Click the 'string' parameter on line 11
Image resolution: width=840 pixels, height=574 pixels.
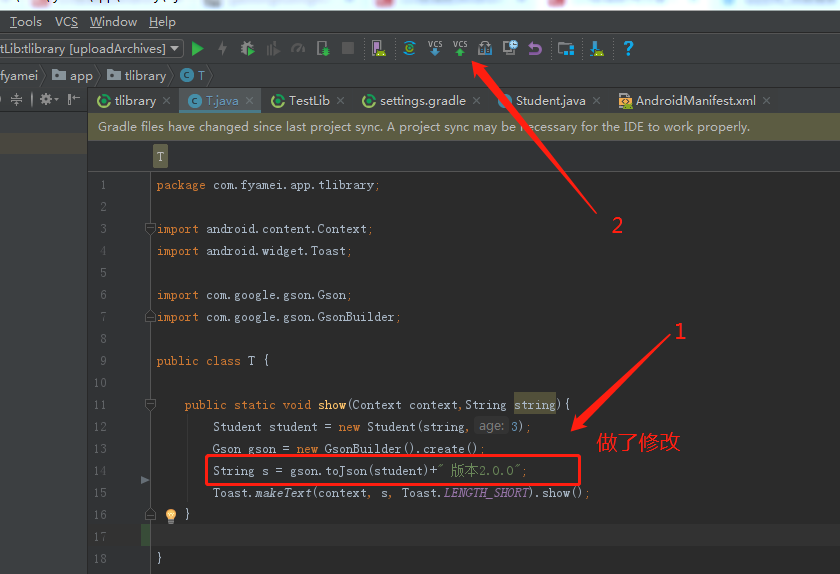point(535,405)
